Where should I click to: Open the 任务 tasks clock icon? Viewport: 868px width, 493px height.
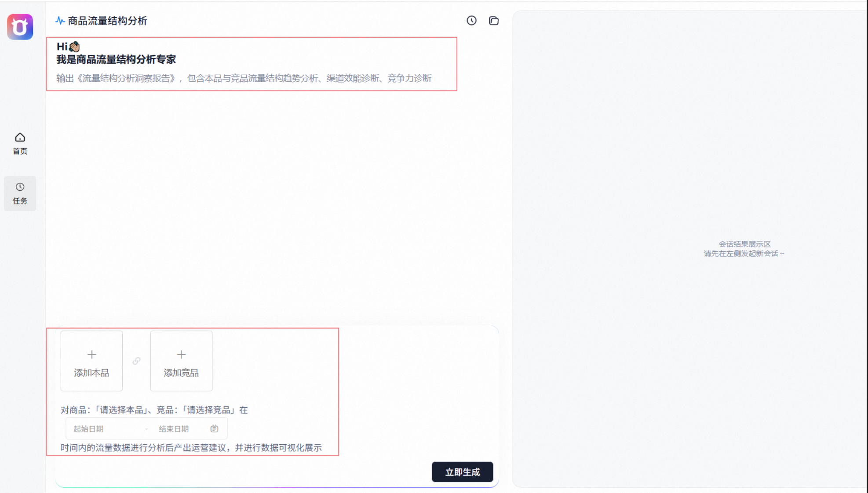(x=20, y=187)
